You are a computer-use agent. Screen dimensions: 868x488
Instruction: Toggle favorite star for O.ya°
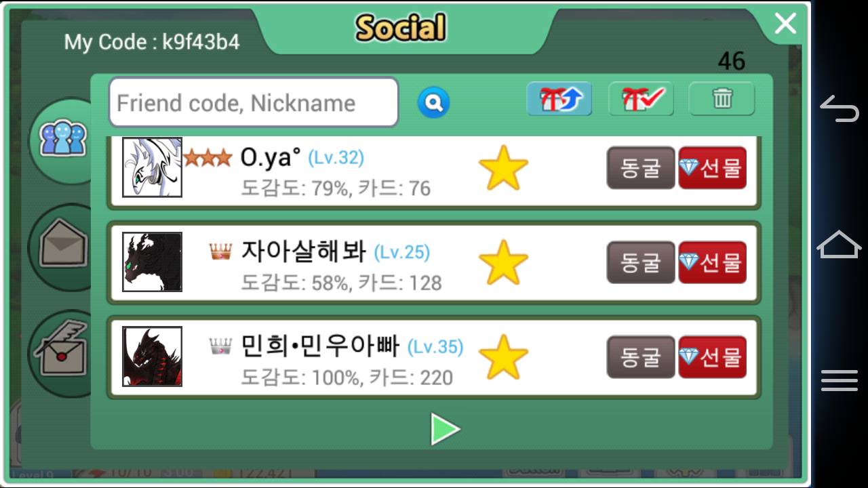click(503, 168)
